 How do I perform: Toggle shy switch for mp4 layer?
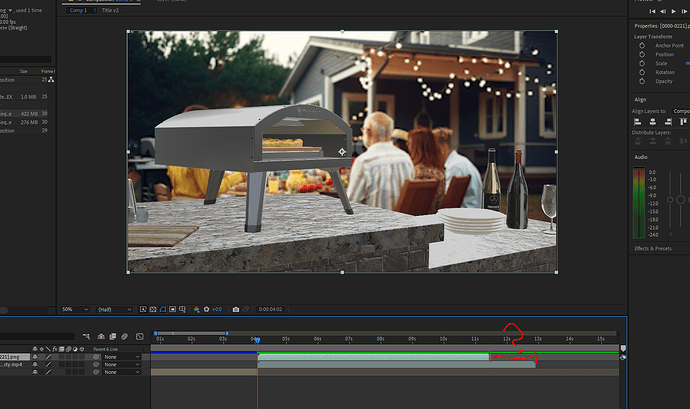[x=35, y=365]
